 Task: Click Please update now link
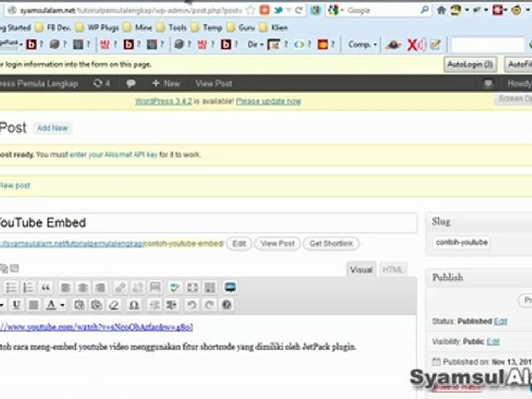[268, 101]
